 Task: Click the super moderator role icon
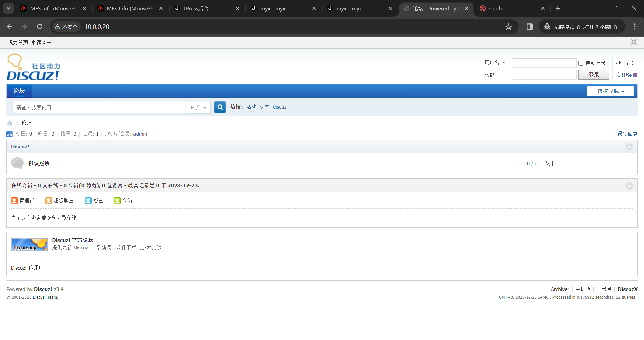point(49,200)
